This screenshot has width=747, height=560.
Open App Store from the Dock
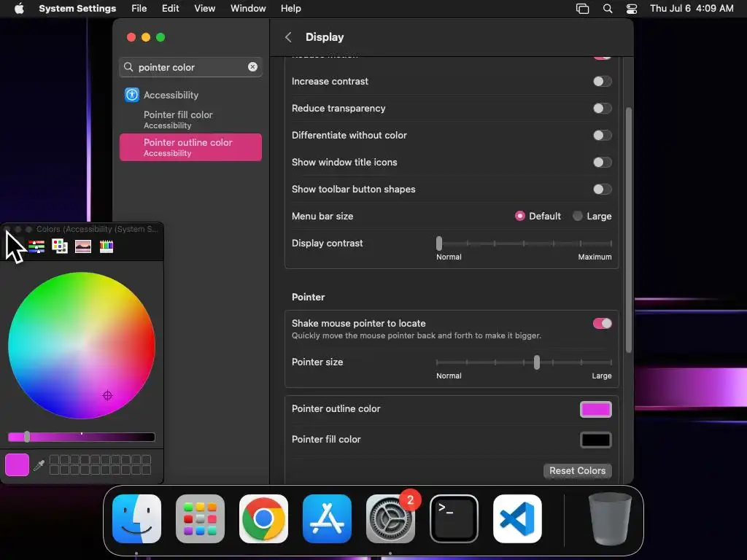coord(327,518)
